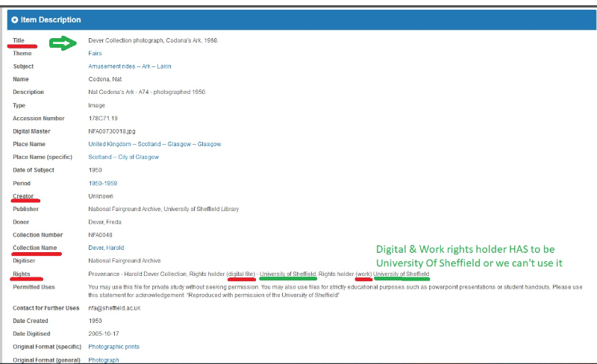The width and height of the screenshot is (597, 364).
Task: Click the Place Name (specific) label
Action: click(x=43, y=157)
